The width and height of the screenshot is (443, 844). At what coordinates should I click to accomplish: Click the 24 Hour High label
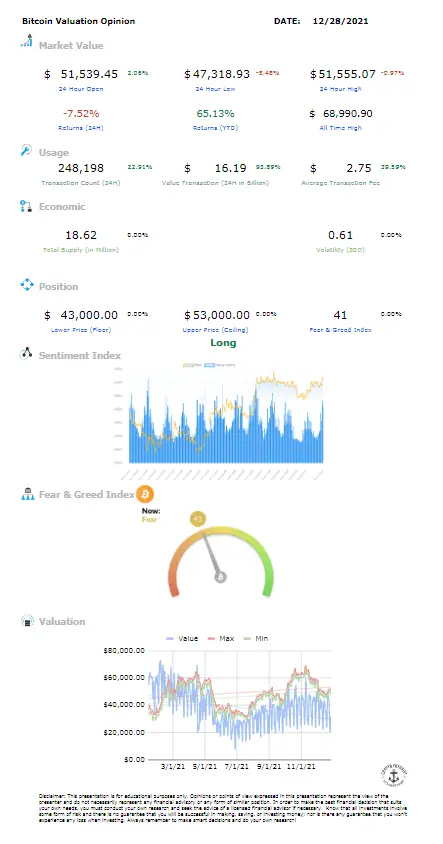340,89
